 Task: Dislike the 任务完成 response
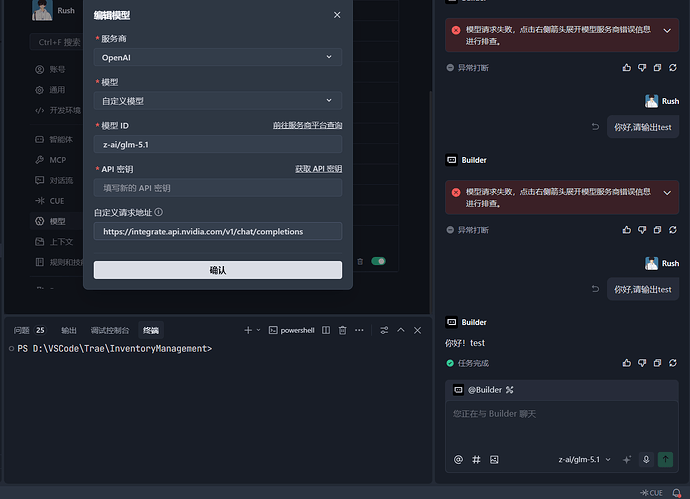click(642, 363)
